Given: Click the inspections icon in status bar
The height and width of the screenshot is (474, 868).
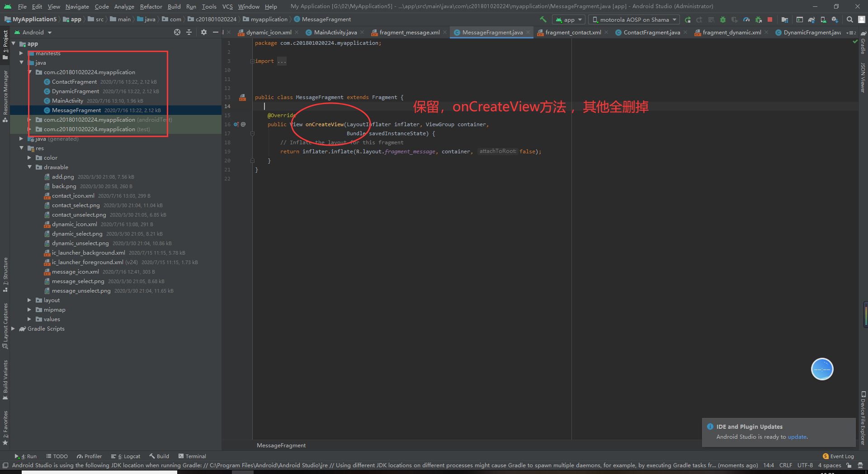Looking at the screenshot, I should (x=860, y=465).
